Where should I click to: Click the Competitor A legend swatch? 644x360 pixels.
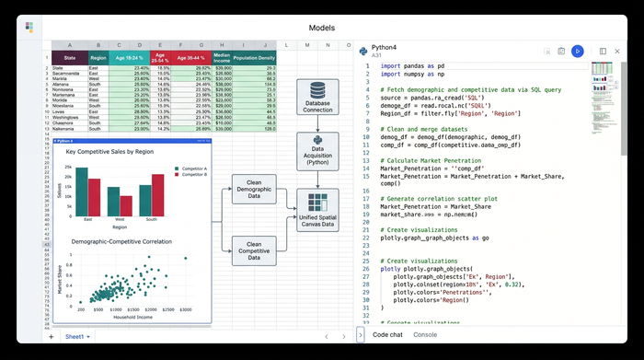[177, 168]
